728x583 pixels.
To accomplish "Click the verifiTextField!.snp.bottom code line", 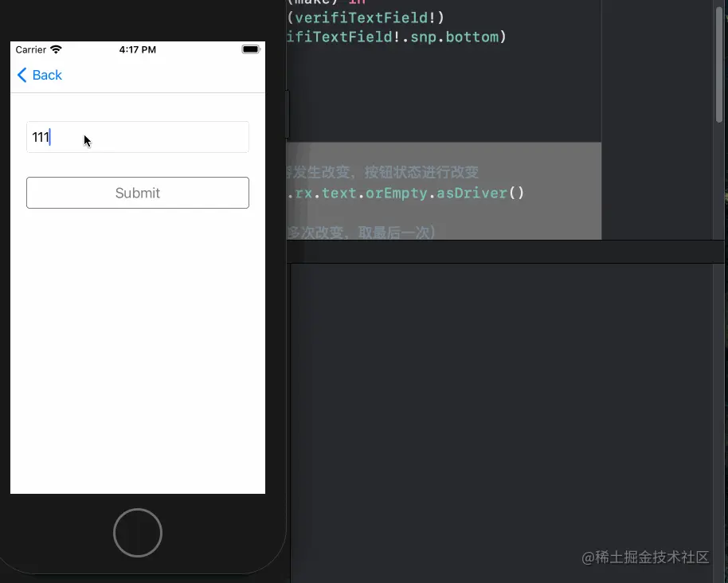I will 397,37.
